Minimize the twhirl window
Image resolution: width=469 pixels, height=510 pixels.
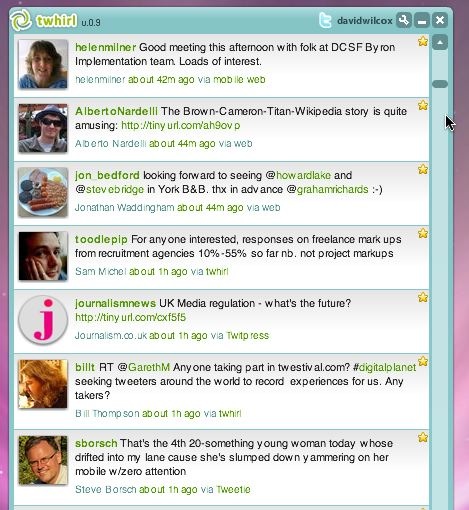[422, 20]
